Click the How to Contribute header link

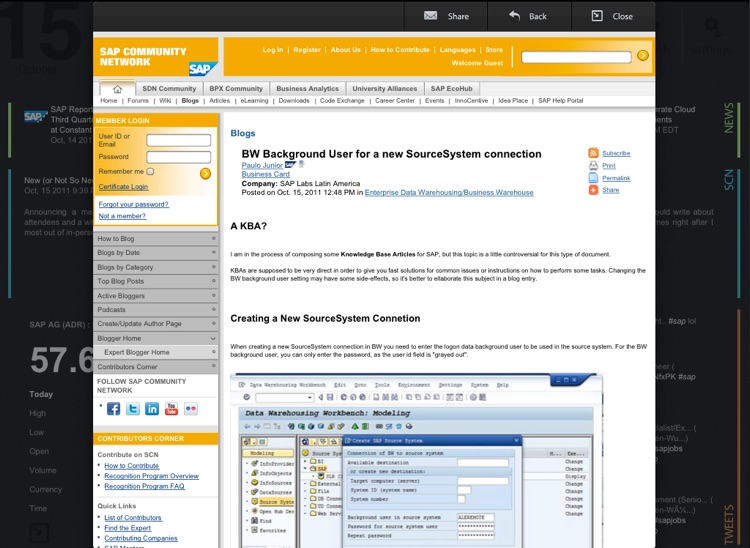coord(400,50)
